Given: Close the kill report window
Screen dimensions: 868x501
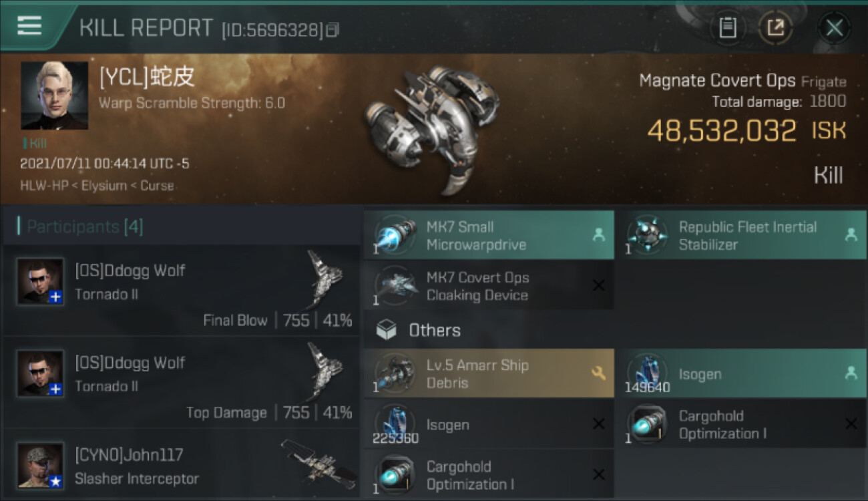Looking at the screenshot, I should coord(834,28).
